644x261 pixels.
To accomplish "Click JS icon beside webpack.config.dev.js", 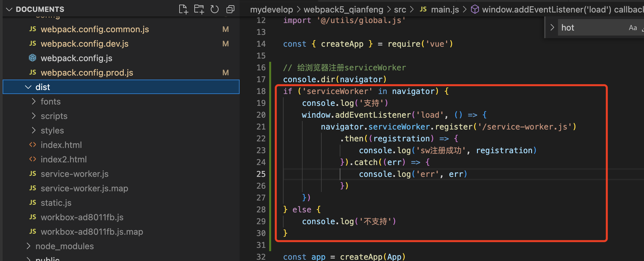I will pyautogui.click(x=32, y=43).
